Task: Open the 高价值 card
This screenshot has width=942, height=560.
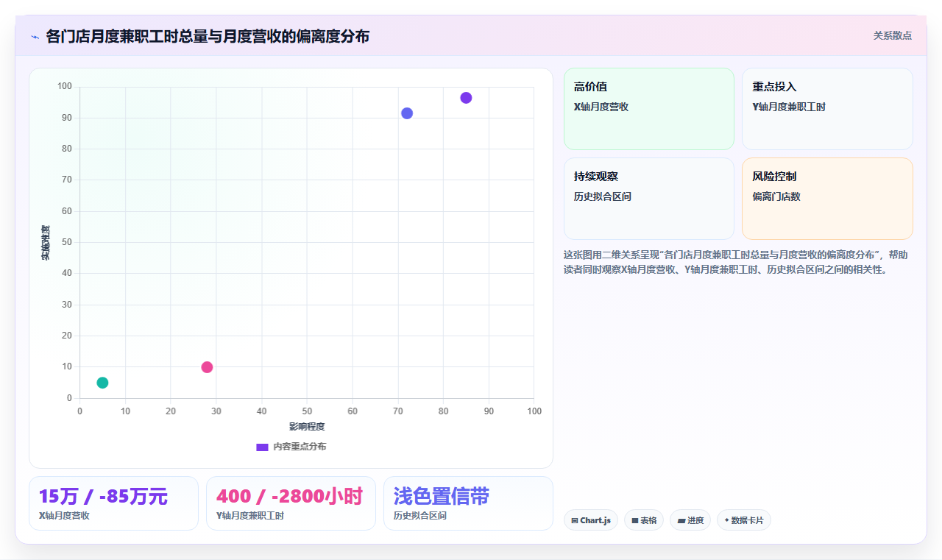Action: click(649, 109)
